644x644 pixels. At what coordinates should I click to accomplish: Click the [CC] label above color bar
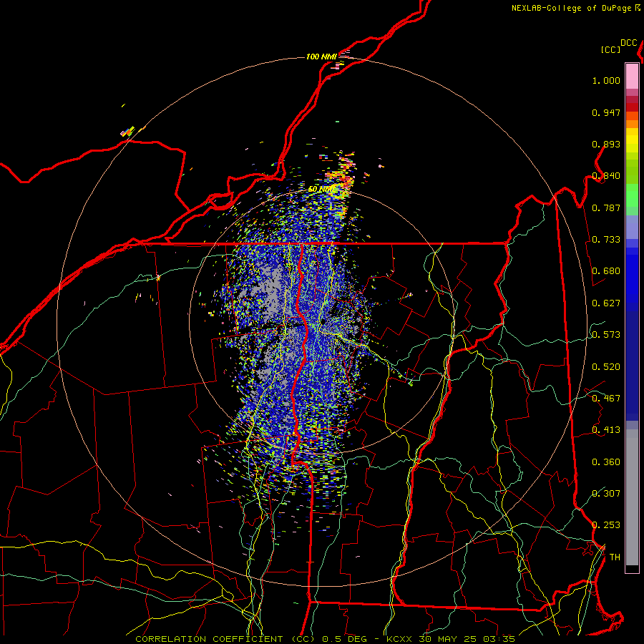pyautogui.click(x=610, y=49)
